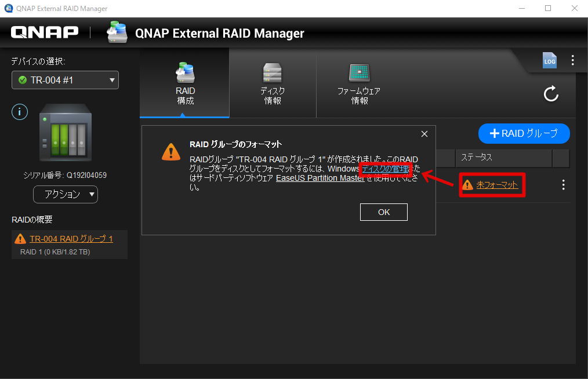Switch to the ファームウェア情報 tab
This screenshot has width=588, height=379.
coord(359,83)
